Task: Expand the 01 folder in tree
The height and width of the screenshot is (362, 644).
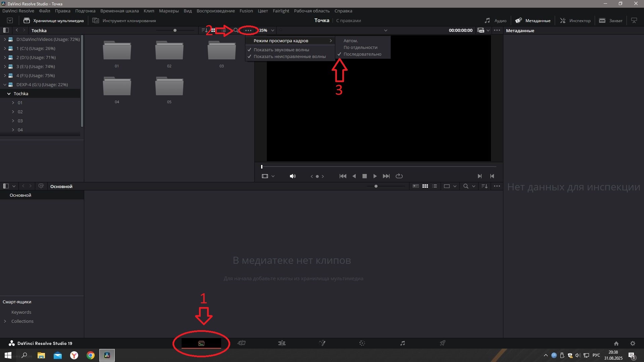Action: point(13,103)
